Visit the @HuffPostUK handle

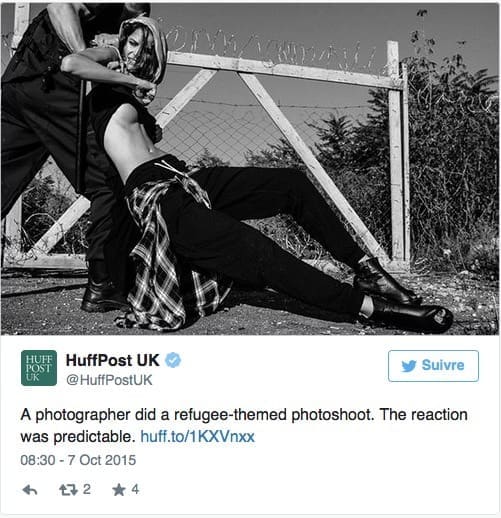tap(109, 380)
